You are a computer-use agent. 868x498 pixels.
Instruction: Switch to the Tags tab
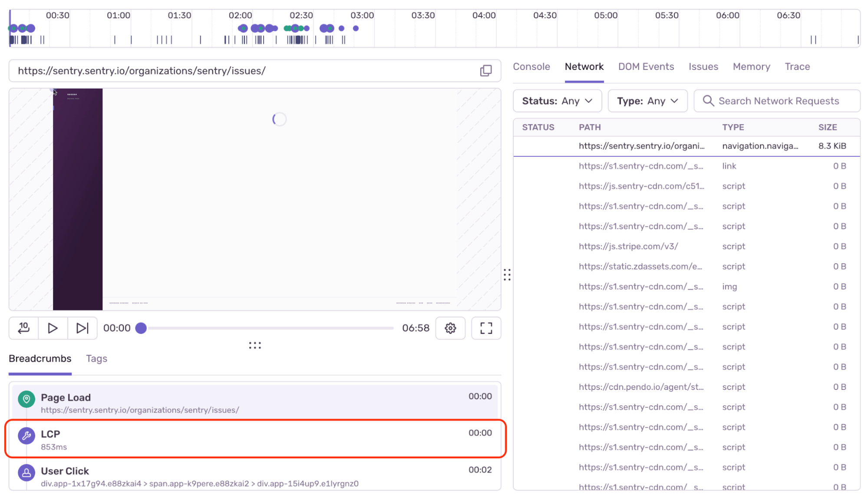(x=96, y=359)
